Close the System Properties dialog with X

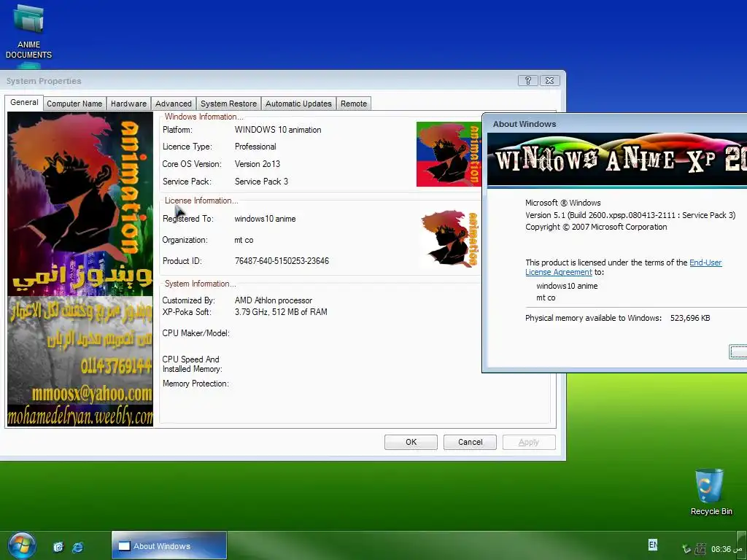point(549,80)
